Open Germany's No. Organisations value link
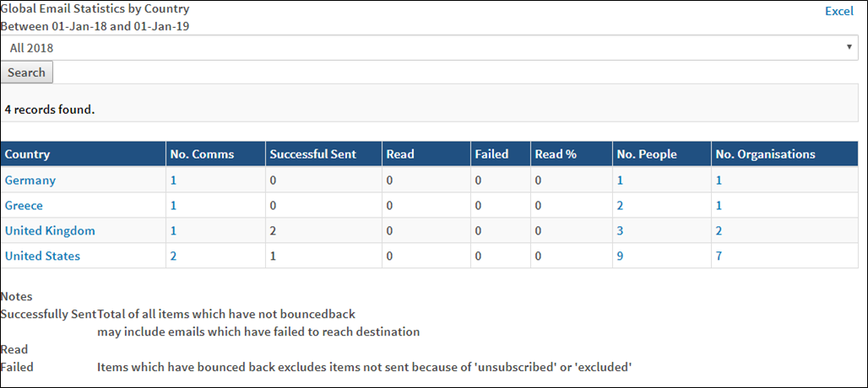The width and height of the screenshot is (868, 388). point(719,181)
